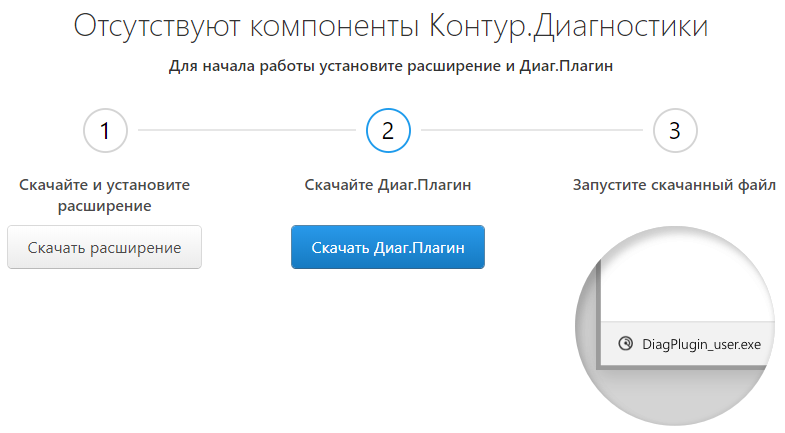Screen dimensions: 785x433
Task: Click the DiagPlugin_user.exe file name
Action: [701, 344]
